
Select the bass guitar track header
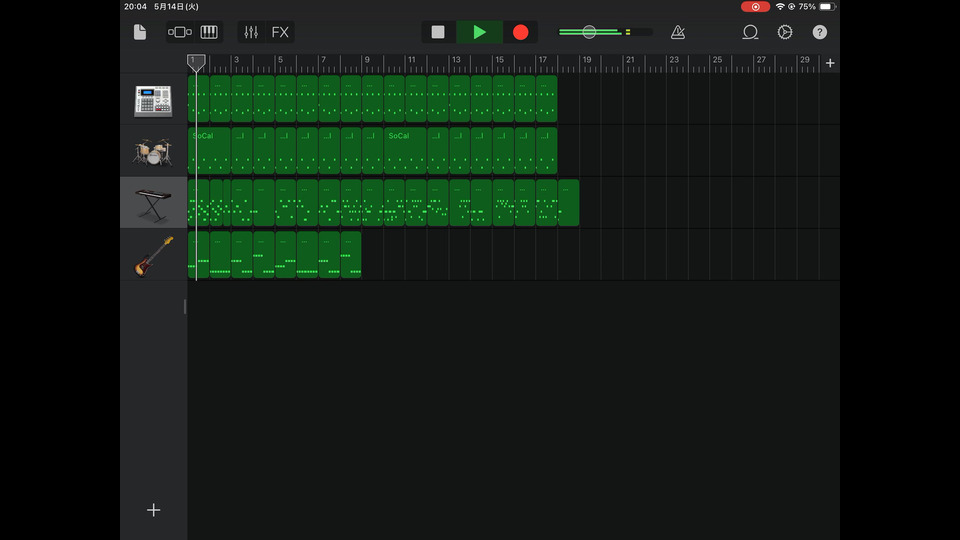click(153, 256)
